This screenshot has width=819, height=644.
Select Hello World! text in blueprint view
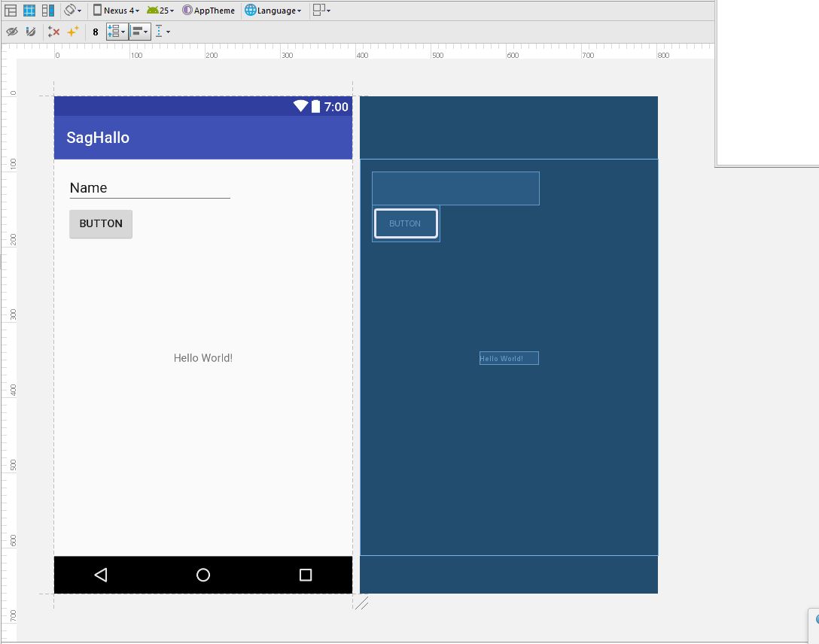509,358
